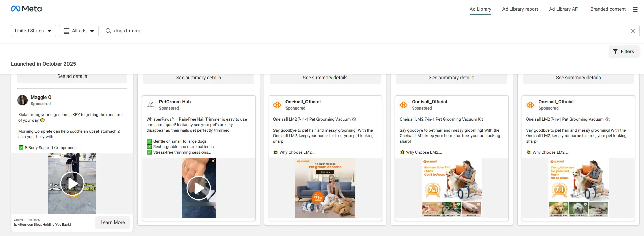Focus the dogs trimmer search field

[x=370, y=31]
